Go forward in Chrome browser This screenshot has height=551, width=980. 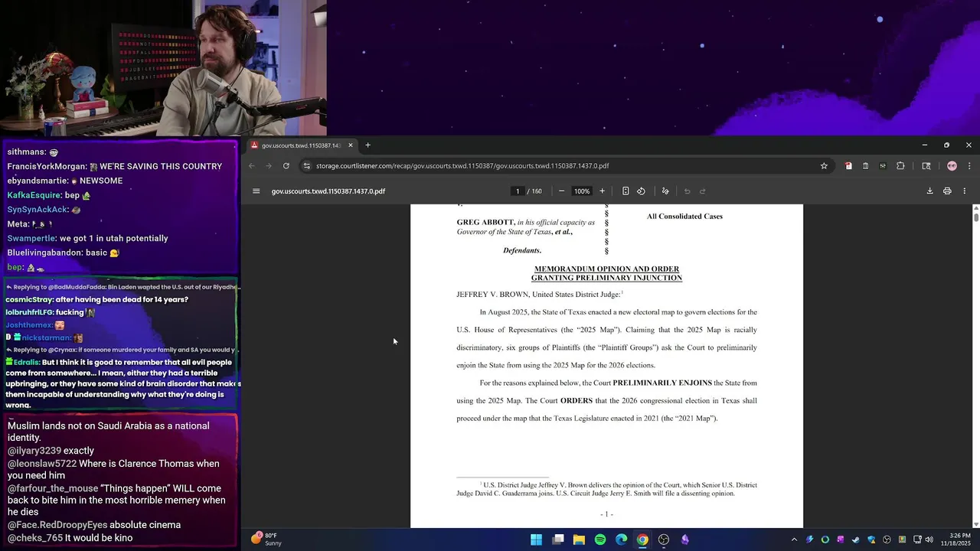coord(269,166)
